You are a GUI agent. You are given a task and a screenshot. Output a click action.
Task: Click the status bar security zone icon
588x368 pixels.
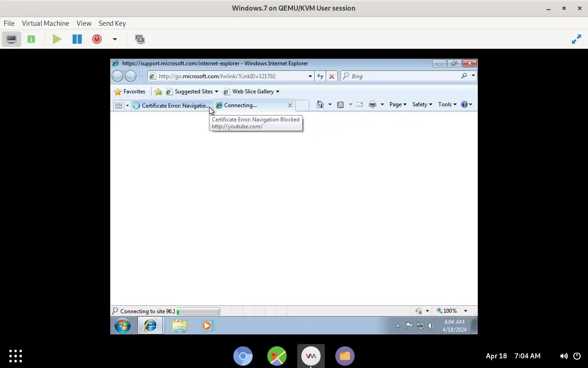pos(418,311)
